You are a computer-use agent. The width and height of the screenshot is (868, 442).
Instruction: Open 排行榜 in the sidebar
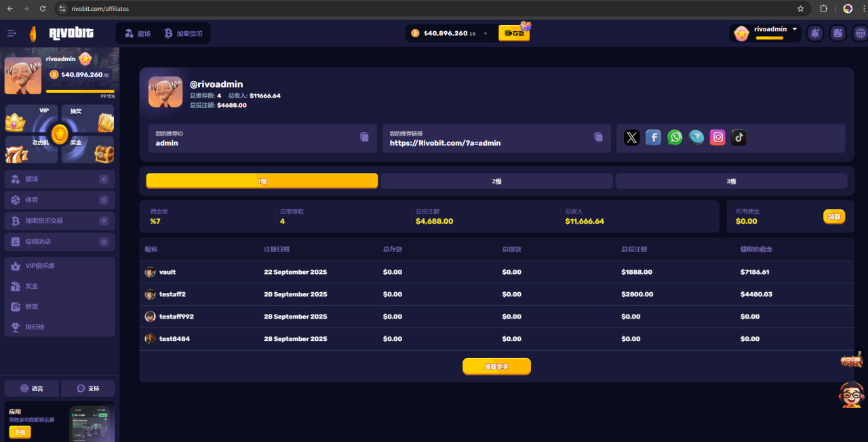(x=35, y=327)
